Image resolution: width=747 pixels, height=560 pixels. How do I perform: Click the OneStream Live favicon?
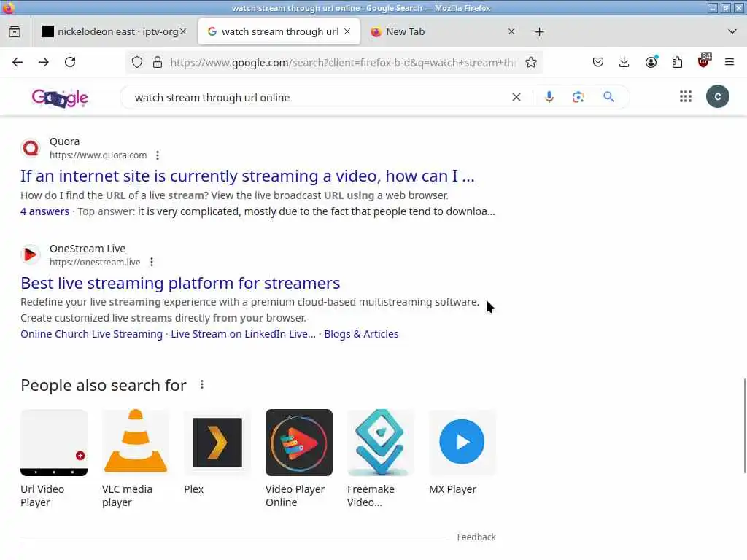click(x=31, y=254)
